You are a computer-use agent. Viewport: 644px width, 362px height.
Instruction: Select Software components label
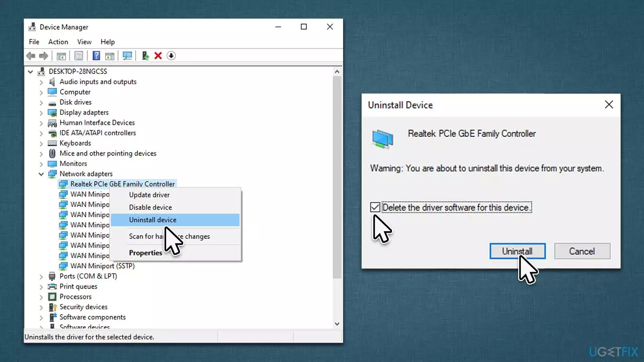(x=93, y=317)
